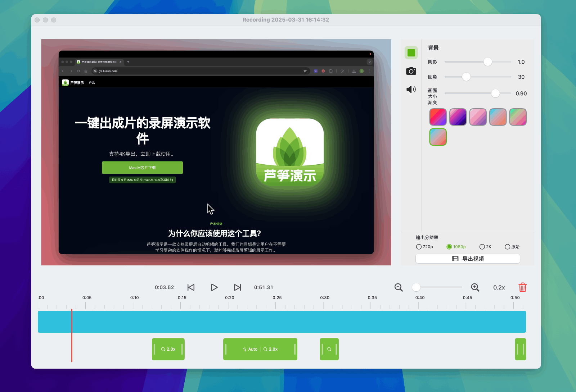The height and width of the screenshot is (392, 576).
Task: Click the 0:35 mark on the timeline ruler
Action: pos(372,298)
